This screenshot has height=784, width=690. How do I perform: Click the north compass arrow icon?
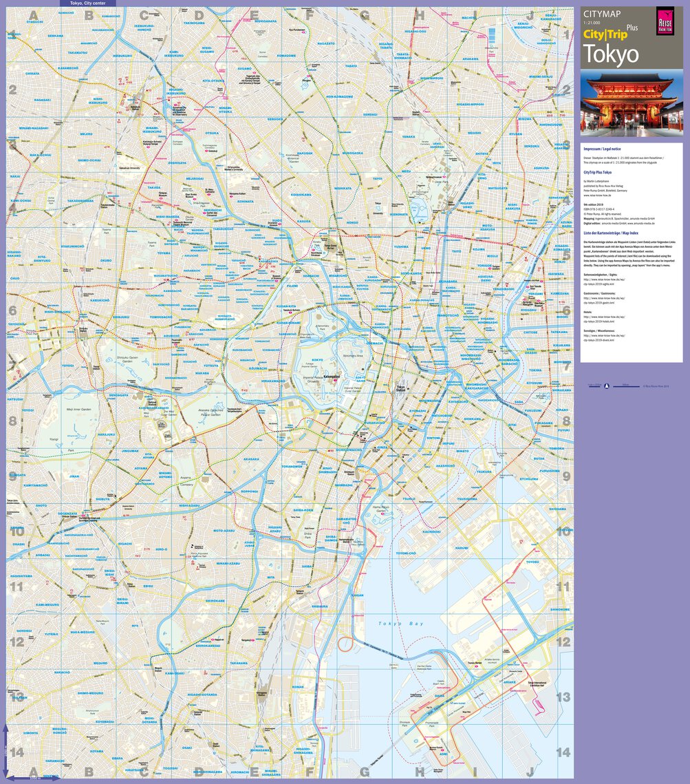pyautogui.click(x=607, y=385)
